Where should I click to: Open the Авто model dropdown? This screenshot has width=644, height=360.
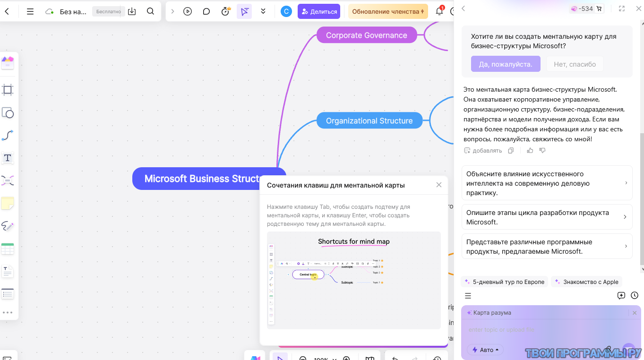[x=485, y=350]
